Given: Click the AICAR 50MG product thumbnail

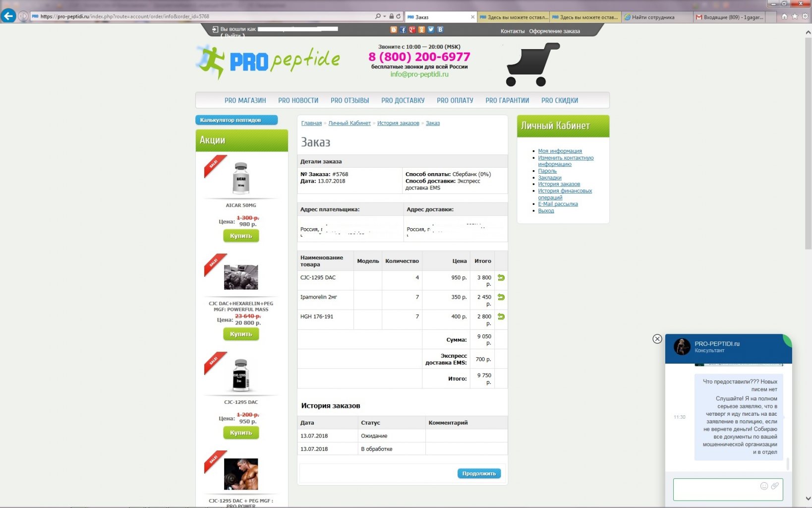Looking at the screenshot, I should pos(241,178).
